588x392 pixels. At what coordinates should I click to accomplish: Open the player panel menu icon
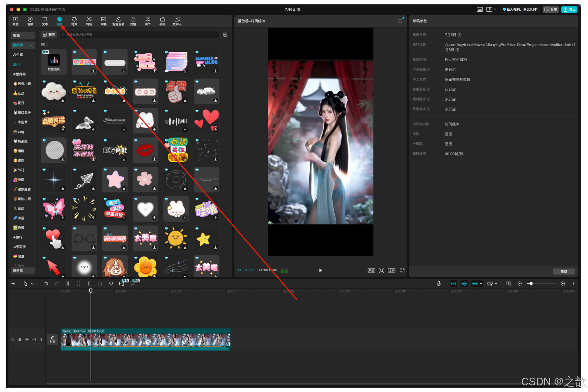(400, 21)
